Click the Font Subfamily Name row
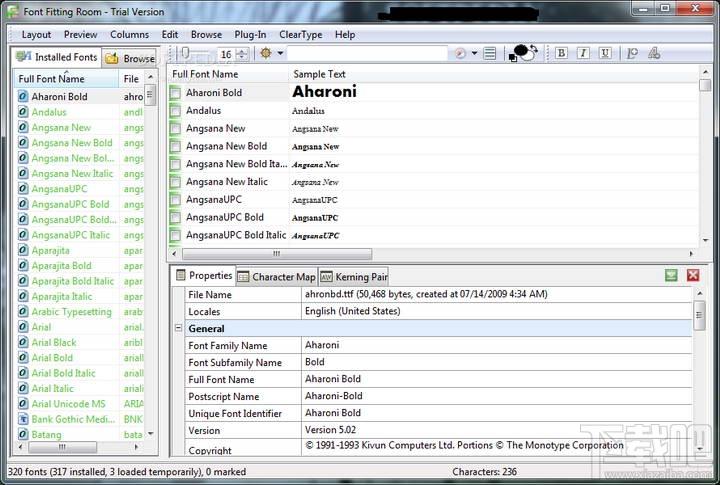The image size is (720, 485). coord(439,362)
